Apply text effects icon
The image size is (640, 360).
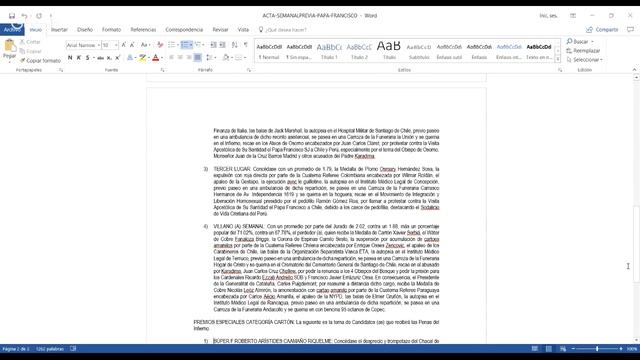coord(130,58)
